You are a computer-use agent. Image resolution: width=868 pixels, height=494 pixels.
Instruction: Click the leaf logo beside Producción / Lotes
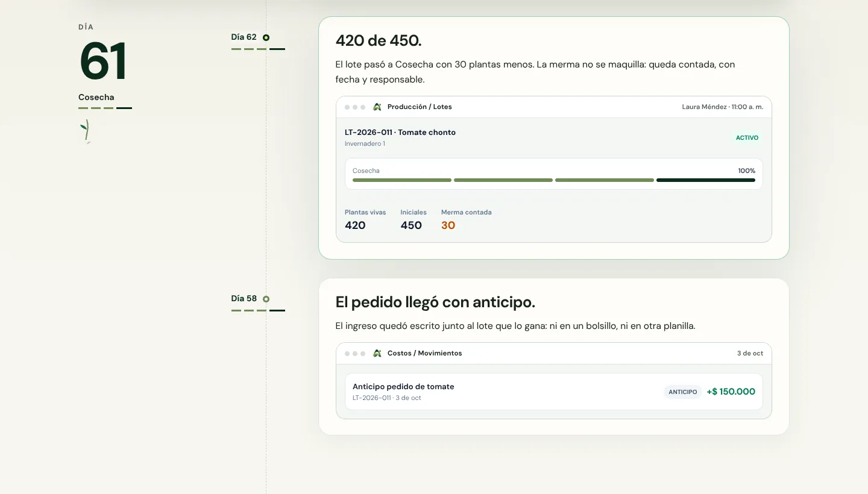pos(377,107)
